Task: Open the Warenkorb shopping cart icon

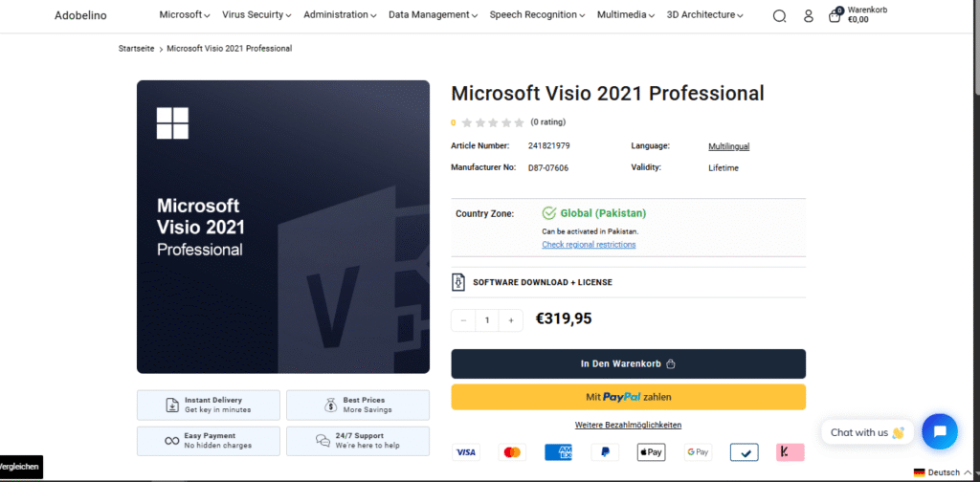Action: point(835,15)
